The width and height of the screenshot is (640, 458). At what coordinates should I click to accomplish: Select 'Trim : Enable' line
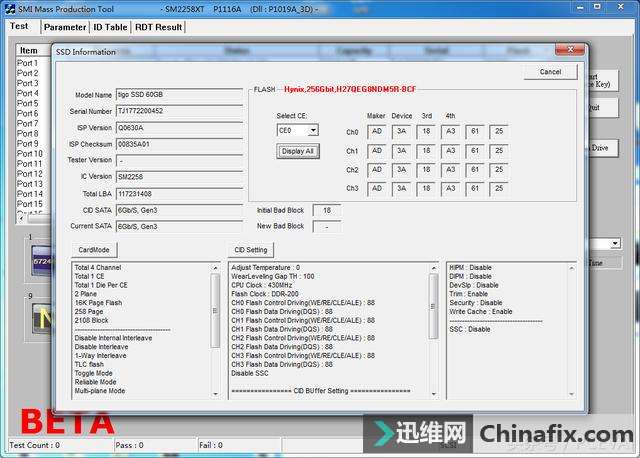[x=469, y=294]
